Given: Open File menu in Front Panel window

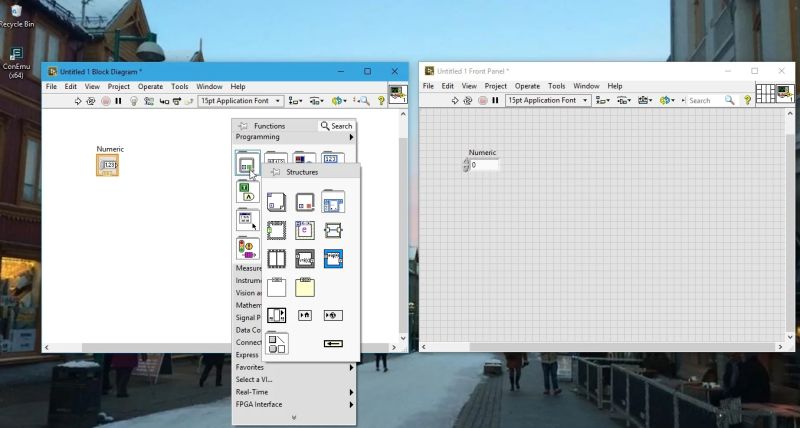Looking at the screenshot, I should [x=429, y=86].
